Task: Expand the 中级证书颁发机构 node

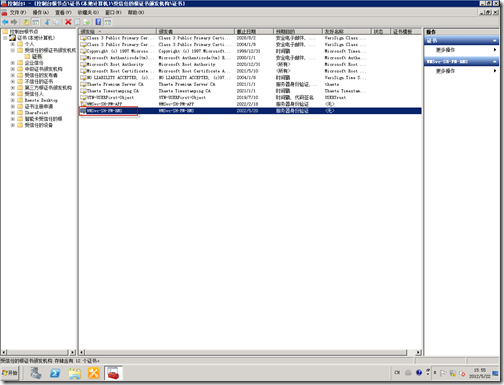Action: click(x=13, y=69)
